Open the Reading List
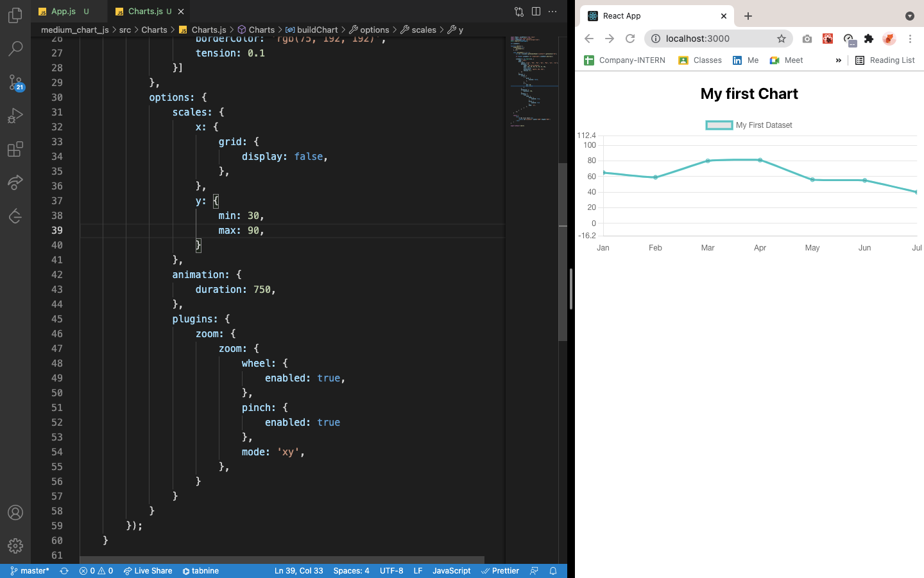The image size is (924, 578). point(885,60)
